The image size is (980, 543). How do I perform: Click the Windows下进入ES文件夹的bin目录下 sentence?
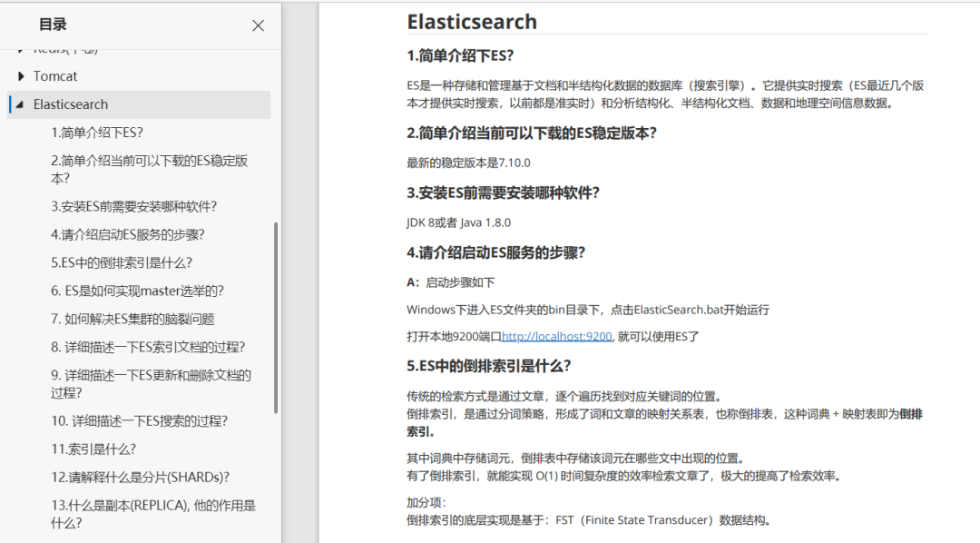point(587,310)
